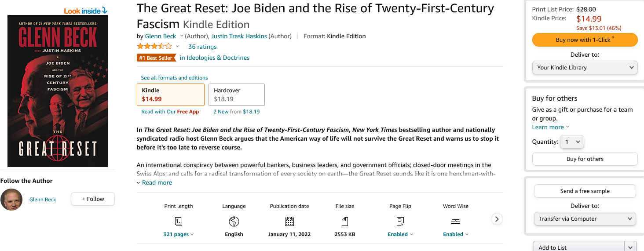
Task: Open the Transfer via Computer dropdown
Action: pyautogui.click(x=585, y=219)
